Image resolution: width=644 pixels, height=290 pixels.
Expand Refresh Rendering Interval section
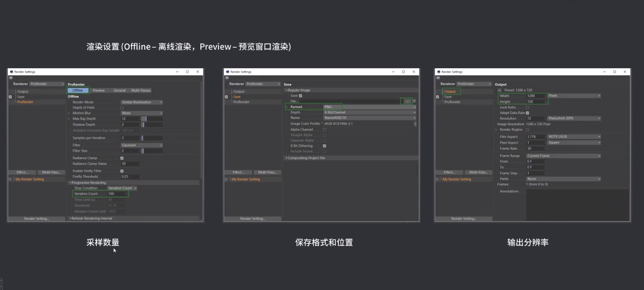[71, 219]
